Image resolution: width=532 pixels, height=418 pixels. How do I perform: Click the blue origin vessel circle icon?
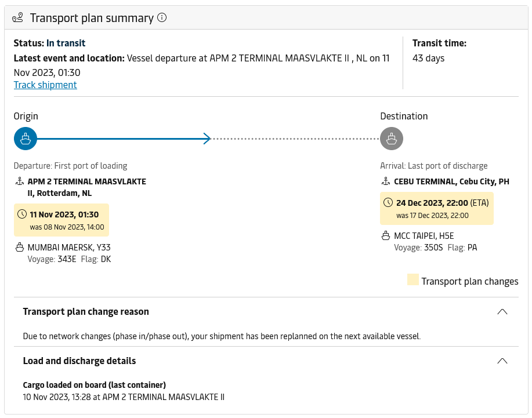tap(26, 139)
